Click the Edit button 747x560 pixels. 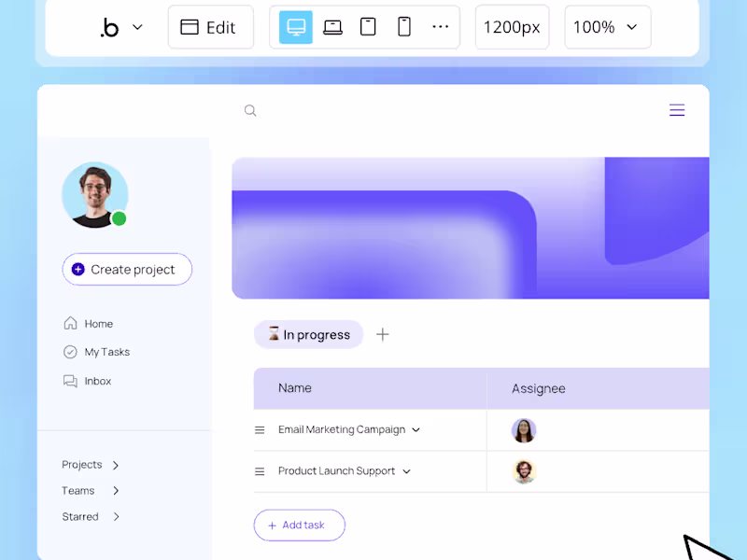click(x=210, y=27)
